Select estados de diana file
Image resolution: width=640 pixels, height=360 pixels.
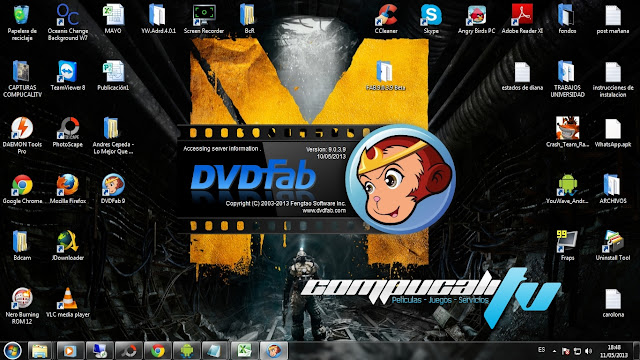tap(522, 72)
